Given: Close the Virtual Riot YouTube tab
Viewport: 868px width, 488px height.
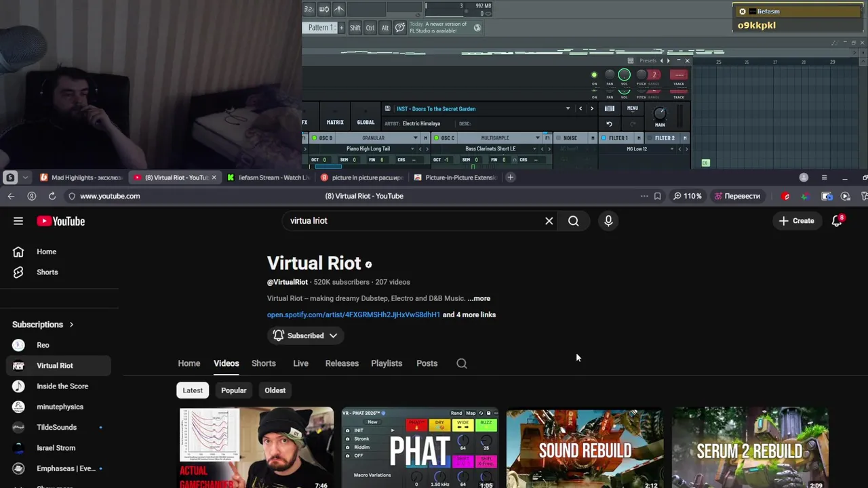Looking at the screenshot, I should point(214,178).
